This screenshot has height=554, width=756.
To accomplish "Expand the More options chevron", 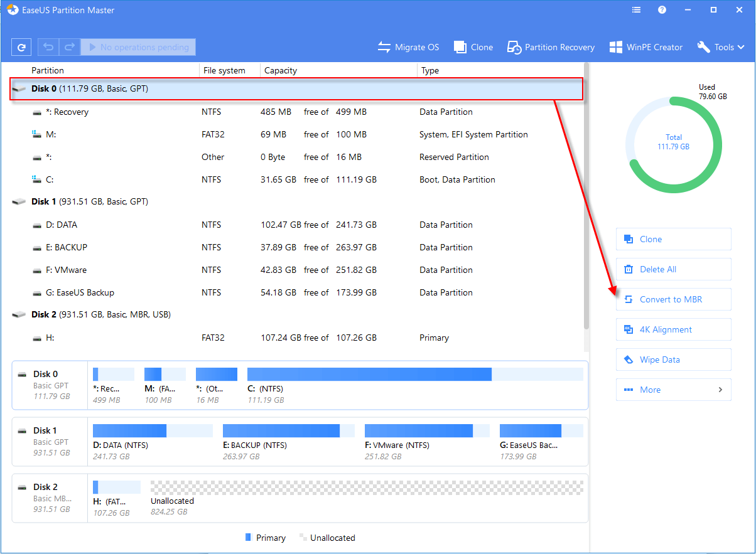I will (720, 390).
